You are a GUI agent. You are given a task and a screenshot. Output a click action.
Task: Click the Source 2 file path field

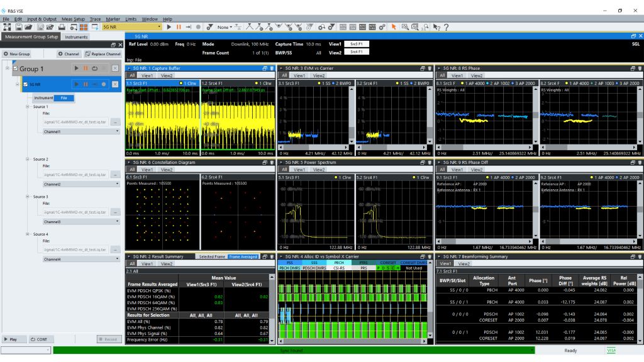click(x=75, y=175)
